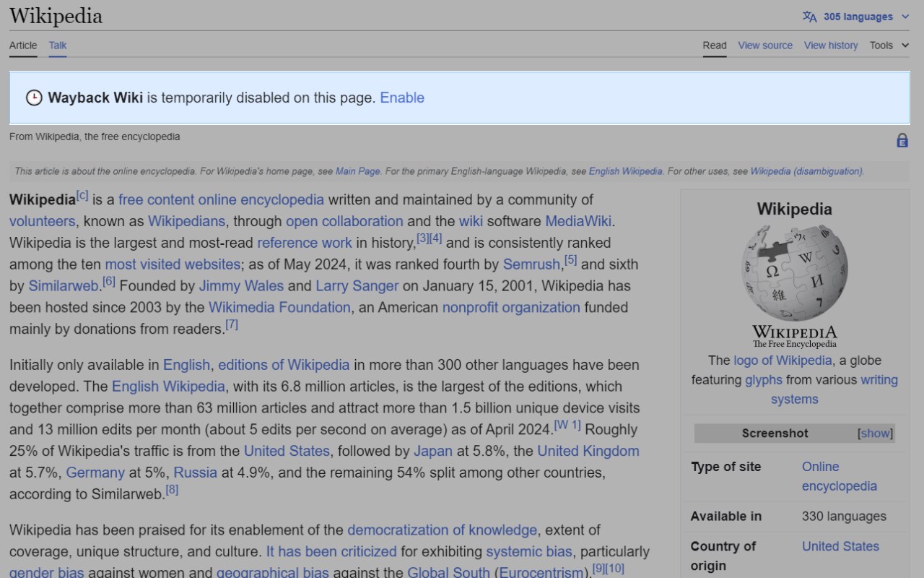Image resolution: width=924 pixels, height=578 pixels.
Task: Open the English link in second paragraph
Action: click(x=186, y=365)
